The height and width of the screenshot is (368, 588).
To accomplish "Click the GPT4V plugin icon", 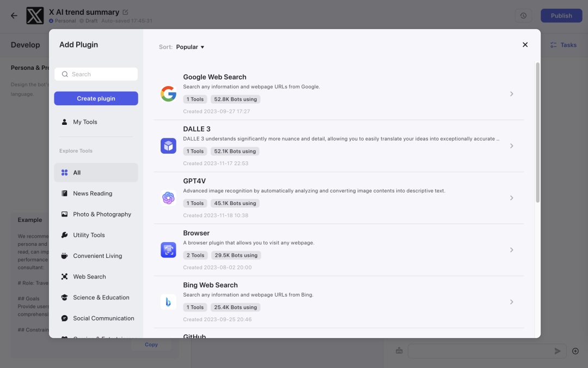I will (168, 198).
